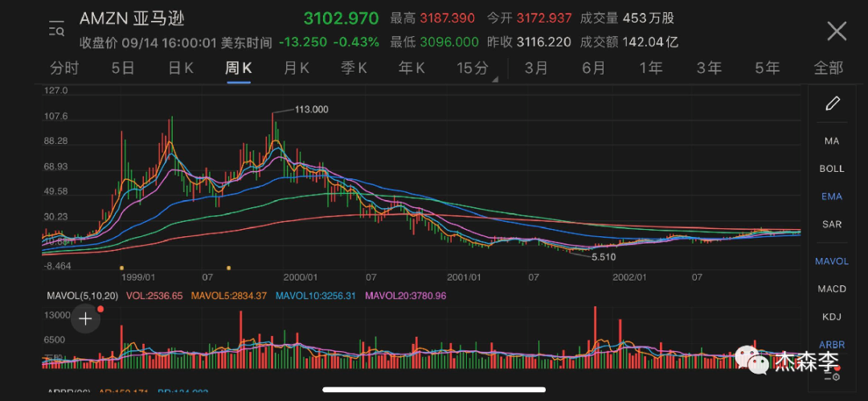868x401 pixels.
Task: Open the stock search list icon
Action: click(x=56, y=31)
